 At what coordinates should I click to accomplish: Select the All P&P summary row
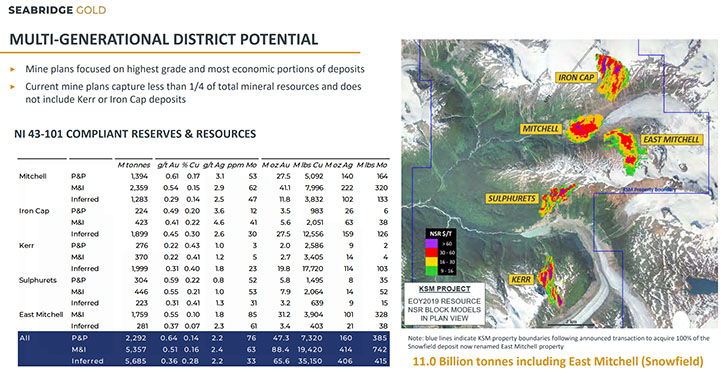203,338
